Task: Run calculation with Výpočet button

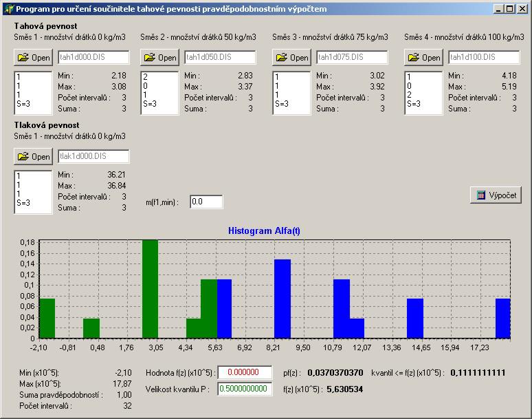Action: (x=496, y=195)
